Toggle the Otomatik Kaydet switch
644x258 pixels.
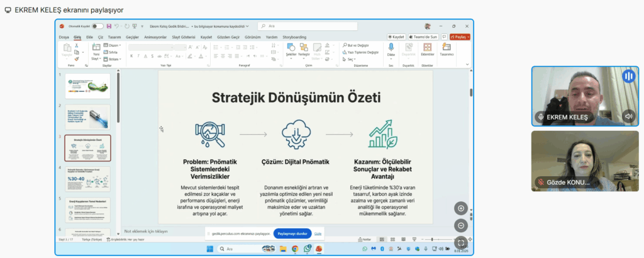(97, 26)
